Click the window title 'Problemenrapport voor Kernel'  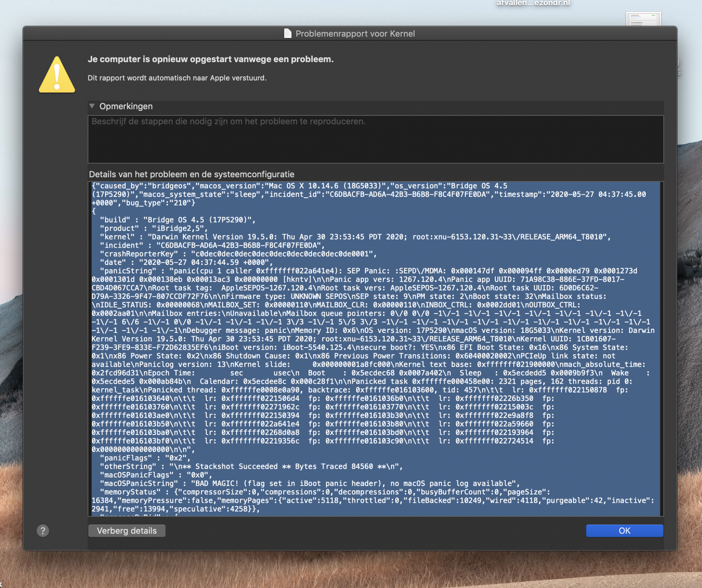(355, 34)
